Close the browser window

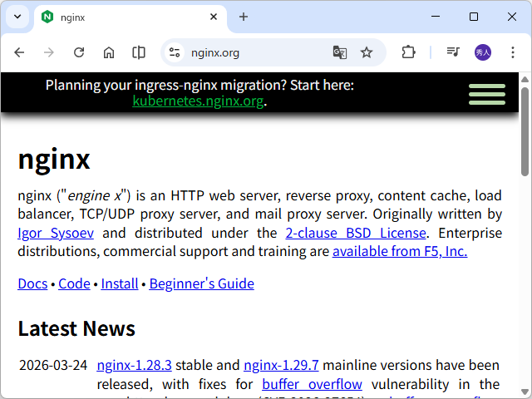[512, 17]
